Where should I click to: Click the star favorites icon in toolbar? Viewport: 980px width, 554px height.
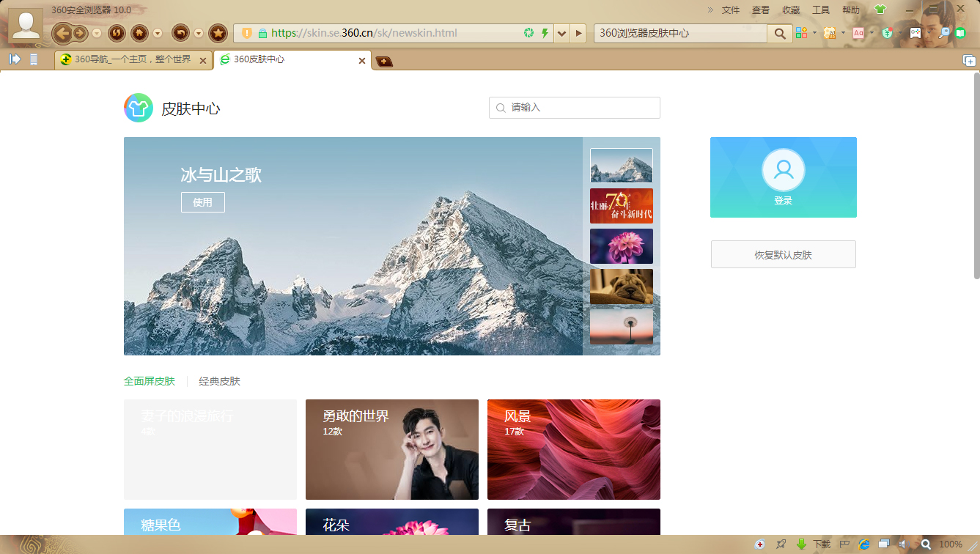(218, 33)
